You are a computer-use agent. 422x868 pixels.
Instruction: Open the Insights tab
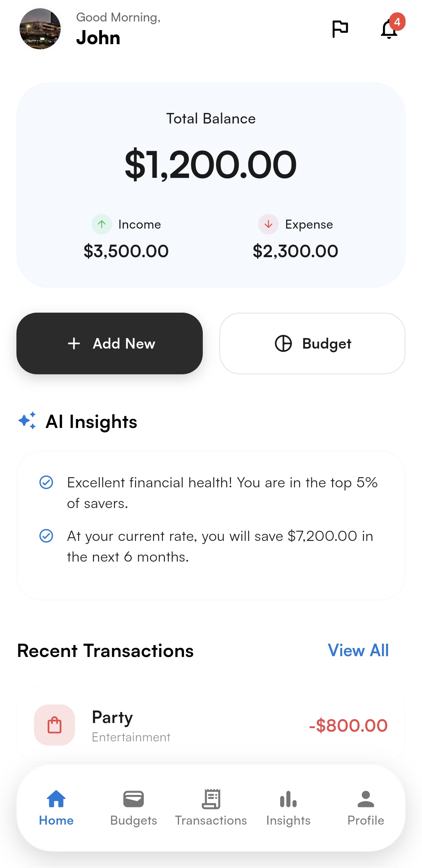pyautogui.click(x=288, y=807)
